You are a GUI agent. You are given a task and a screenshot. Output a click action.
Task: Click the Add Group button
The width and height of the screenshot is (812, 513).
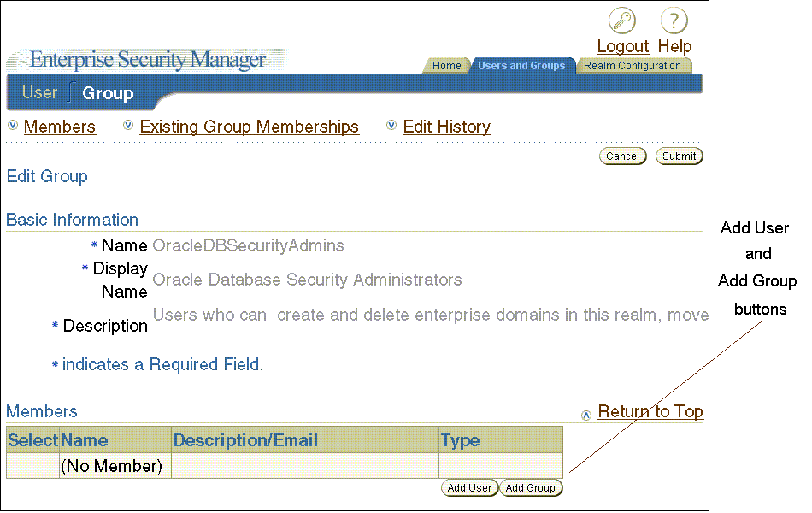(x=530, y=488)
